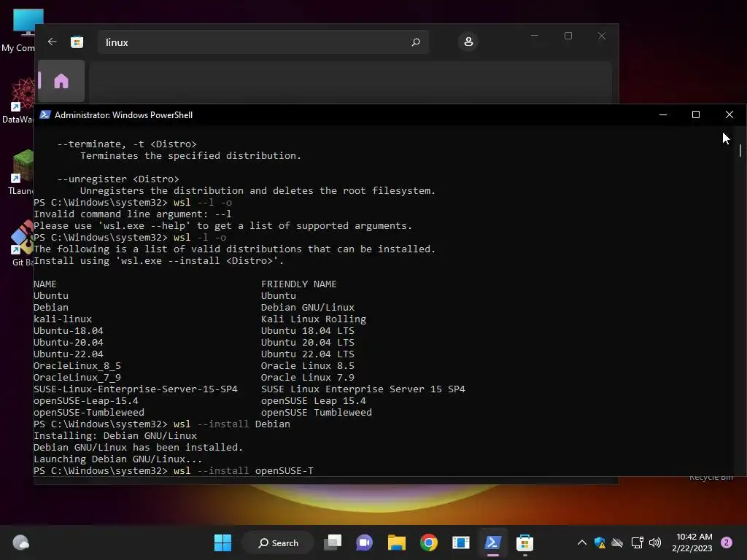The image size is (747, 560).
Task: Launch Google Chrome from the taskbar
Action: 429,542
